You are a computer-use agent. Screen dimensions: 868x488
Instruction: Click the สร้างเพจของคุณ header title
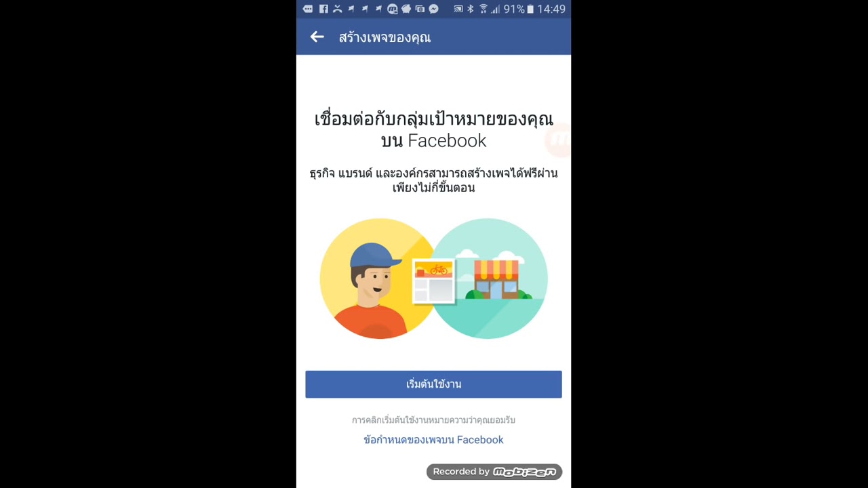(384, 37)
